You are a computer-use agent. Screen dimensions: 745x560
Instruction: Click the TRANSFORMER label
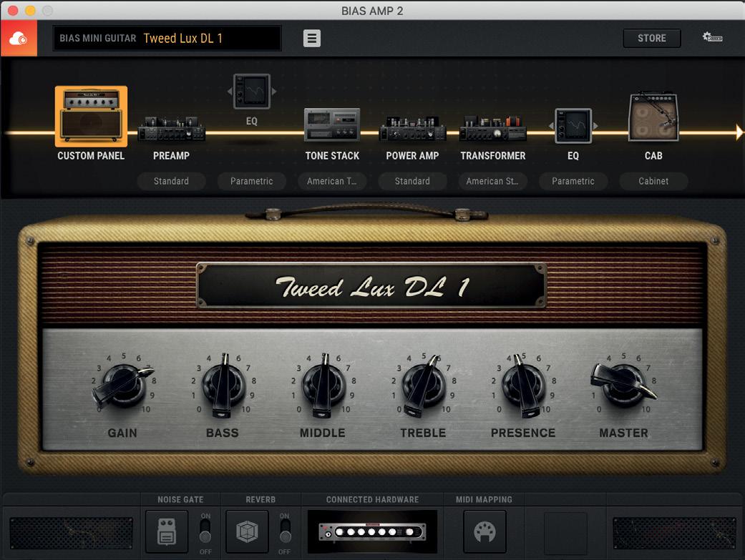(492, 156)
